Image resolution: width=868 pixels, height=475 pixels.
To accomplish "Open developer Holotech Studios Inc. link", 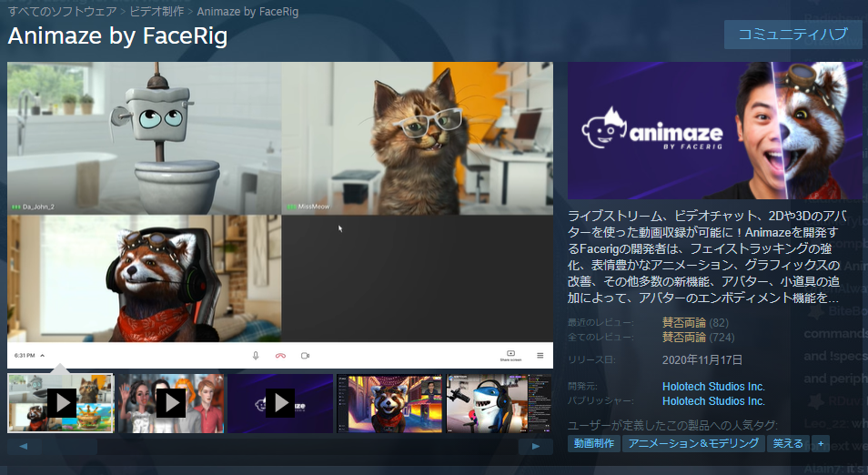I will click(x=713, y=387).
